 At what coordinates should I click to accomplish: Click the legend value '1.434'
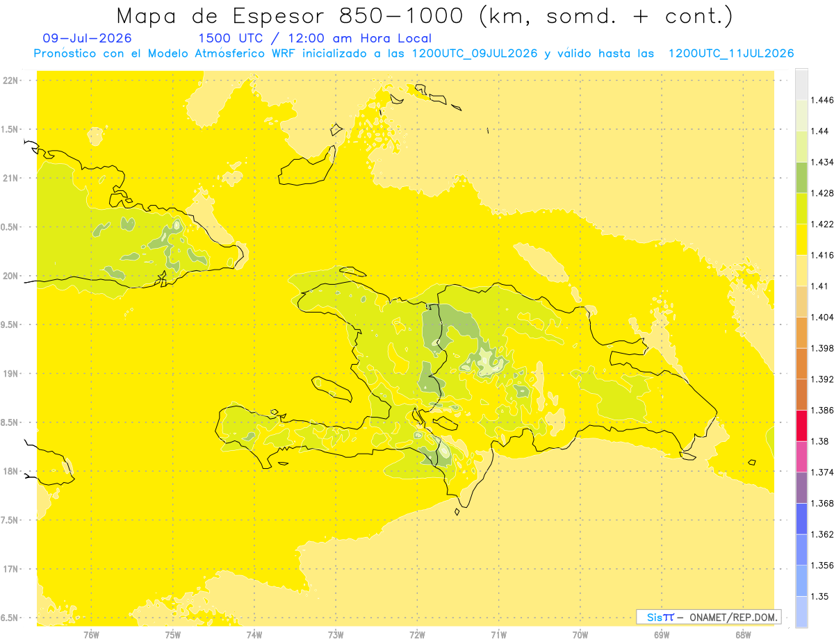coord(821,162)
